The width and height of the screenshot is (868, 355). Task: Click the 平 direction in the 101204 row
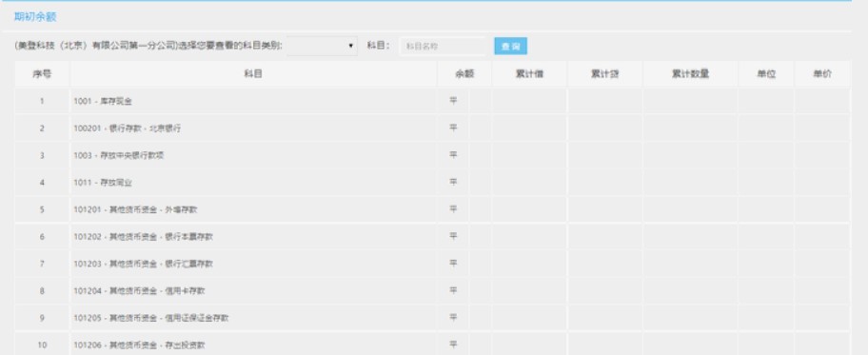click(453, 291)
